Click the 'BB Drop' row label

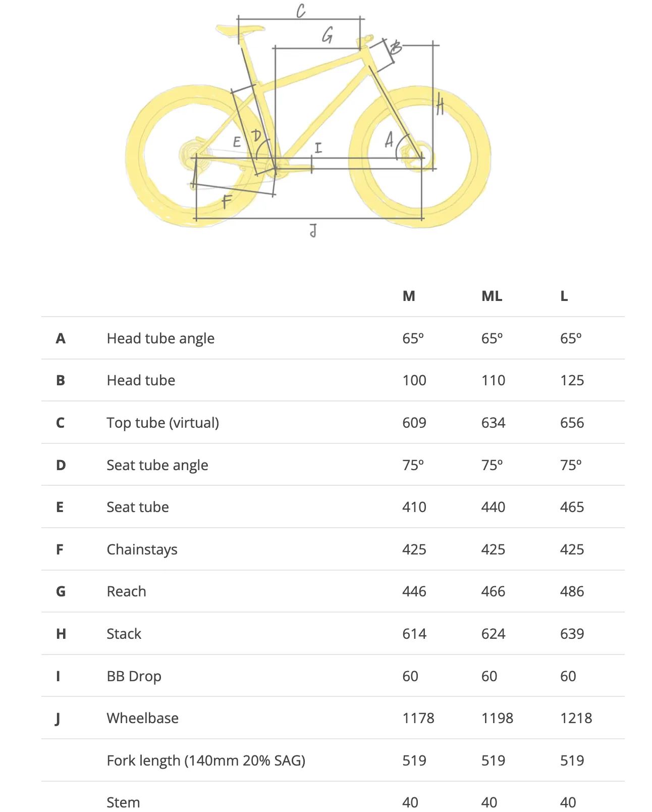click(x=134, y=676)
